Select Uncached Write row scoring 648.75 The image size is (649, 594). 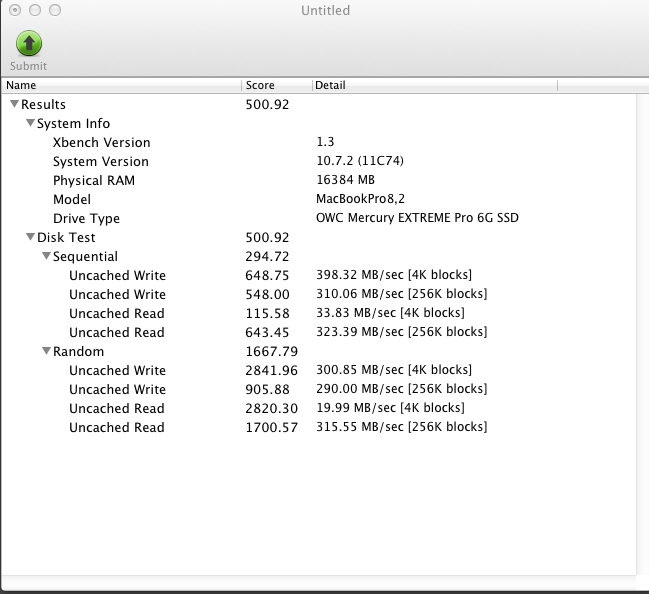(x=319, y=275)
